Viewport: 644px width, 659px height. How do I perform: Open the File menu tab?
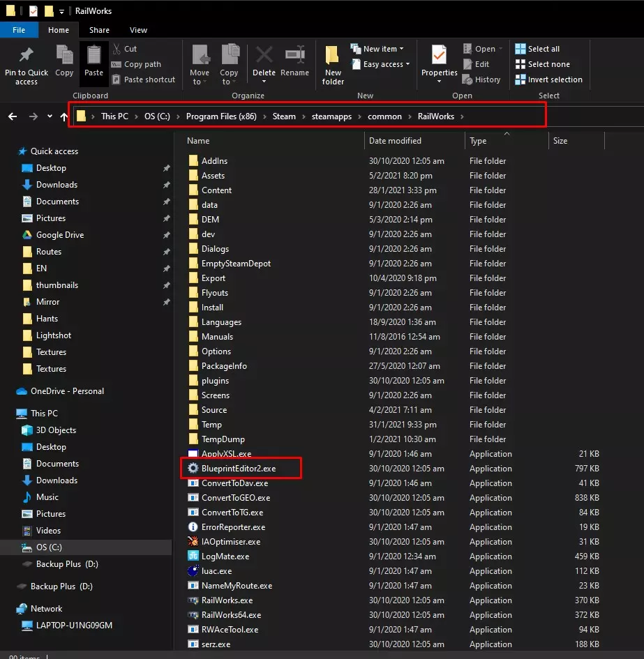pos(19,30)
